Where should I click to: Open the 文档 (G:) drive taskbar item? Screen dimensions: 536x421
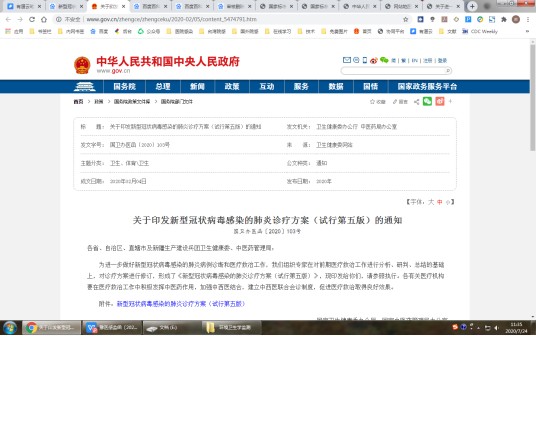pos(171,328)
